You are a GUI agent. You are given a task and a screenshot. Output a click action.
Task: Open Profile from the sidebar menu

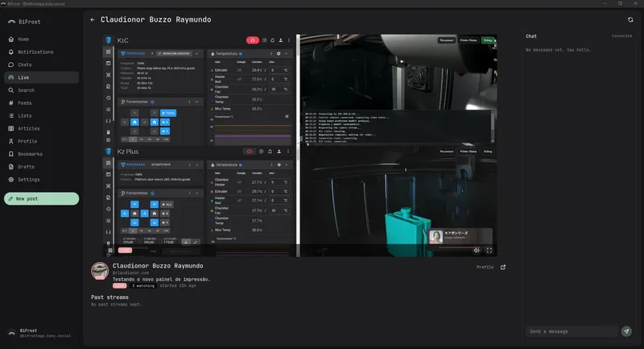point(41,141)
